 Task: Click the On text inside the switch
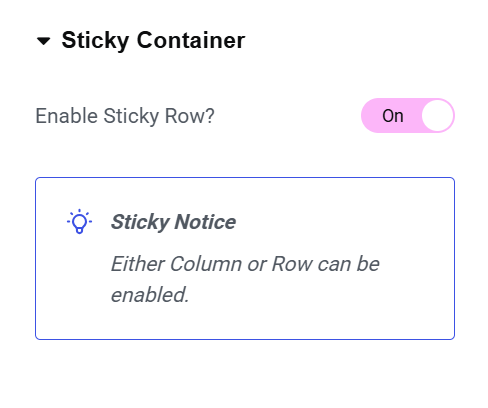tap(393, 116)
